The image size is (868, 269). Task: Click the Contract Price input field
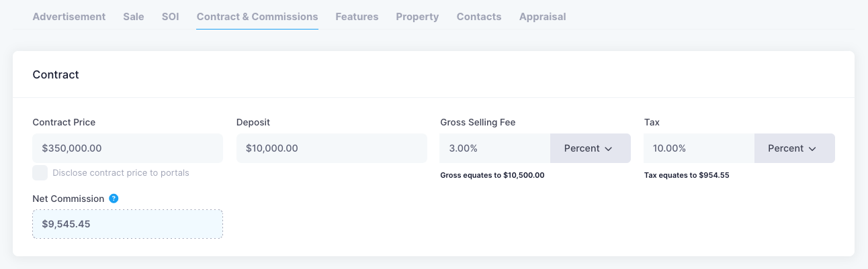tap(128, 148)
